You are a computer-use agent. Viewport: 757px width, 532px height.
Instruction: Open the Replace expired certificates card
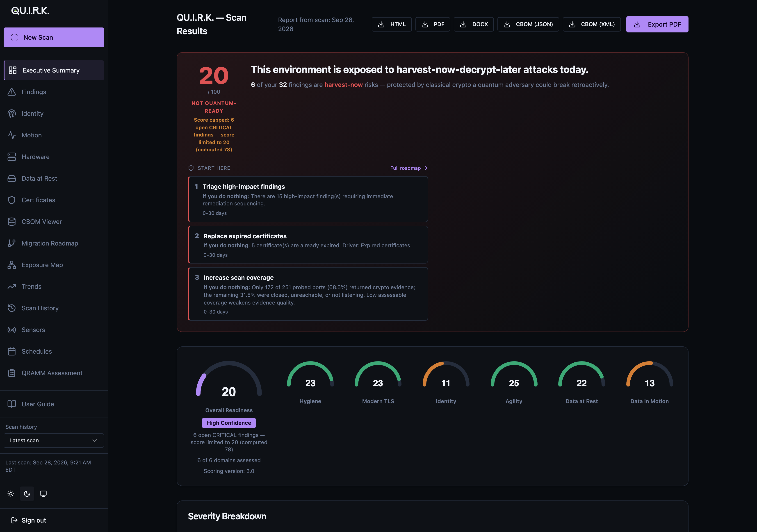pyautogui.click(x=308, y=245)
